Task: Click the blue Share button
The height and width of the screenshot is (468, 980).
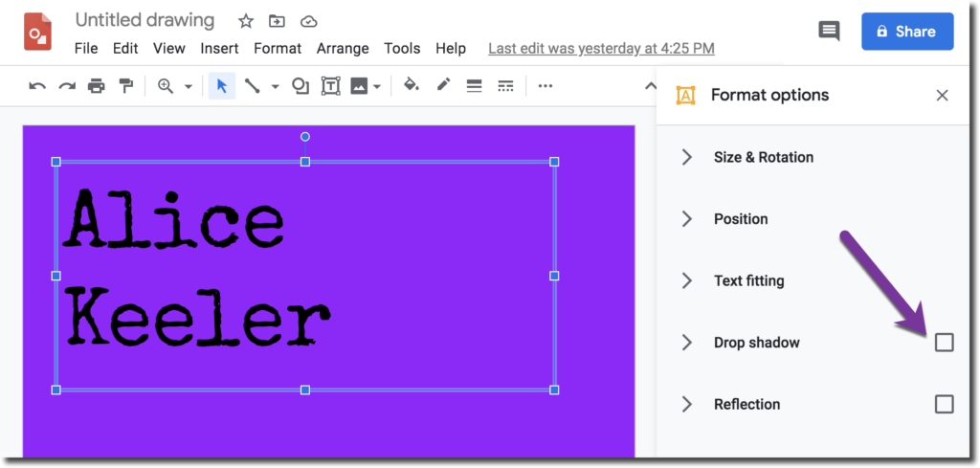Action: [907, 32]
